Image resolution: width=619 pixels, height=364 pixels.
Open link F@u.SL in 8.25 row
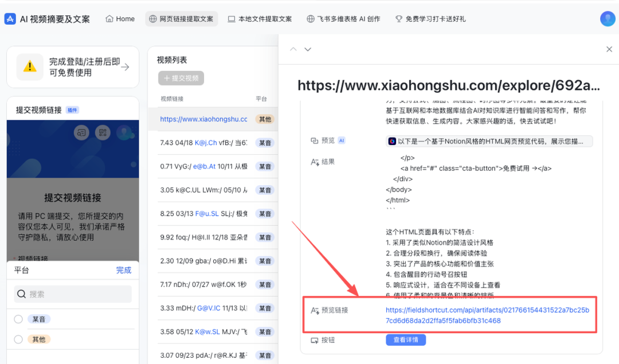[207, 214]
